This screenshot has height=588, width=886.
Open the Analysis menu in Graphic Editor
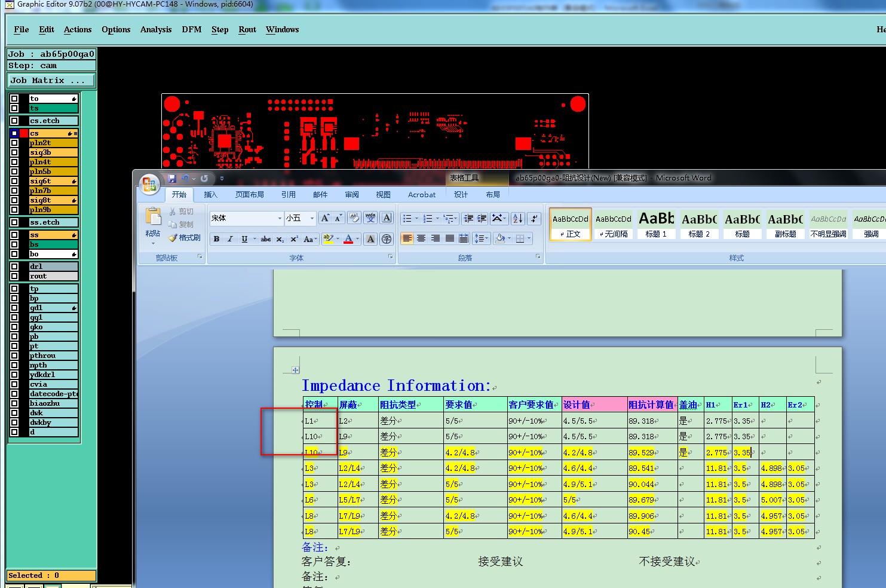(x=156, y=29)
